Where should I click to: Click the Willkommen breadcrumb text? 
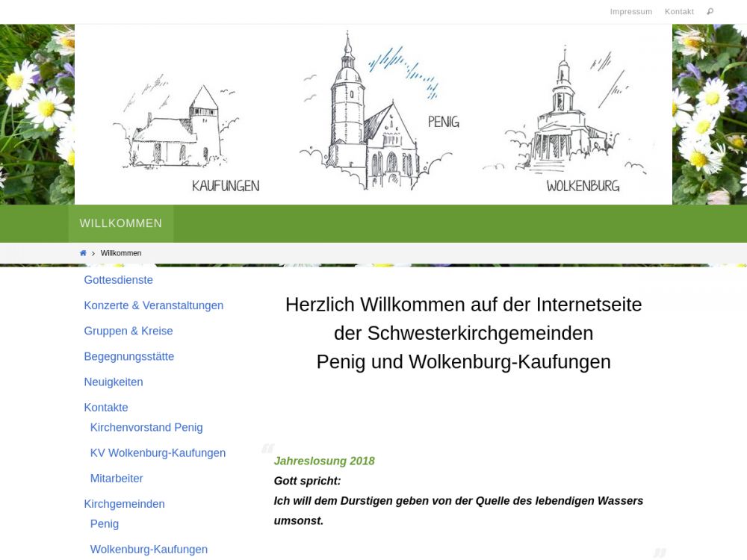pyautogui.click(x=121, y=253)
